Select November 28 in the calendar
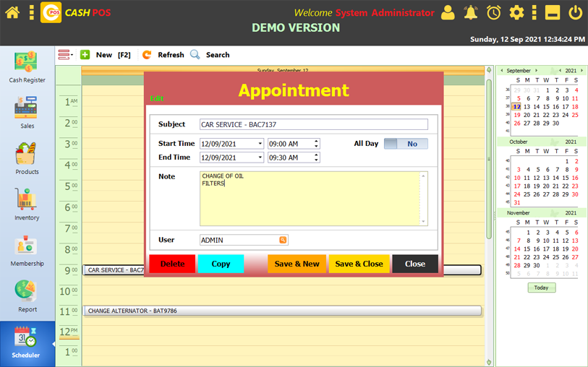The image size is (588, 367). coord(517,266)
